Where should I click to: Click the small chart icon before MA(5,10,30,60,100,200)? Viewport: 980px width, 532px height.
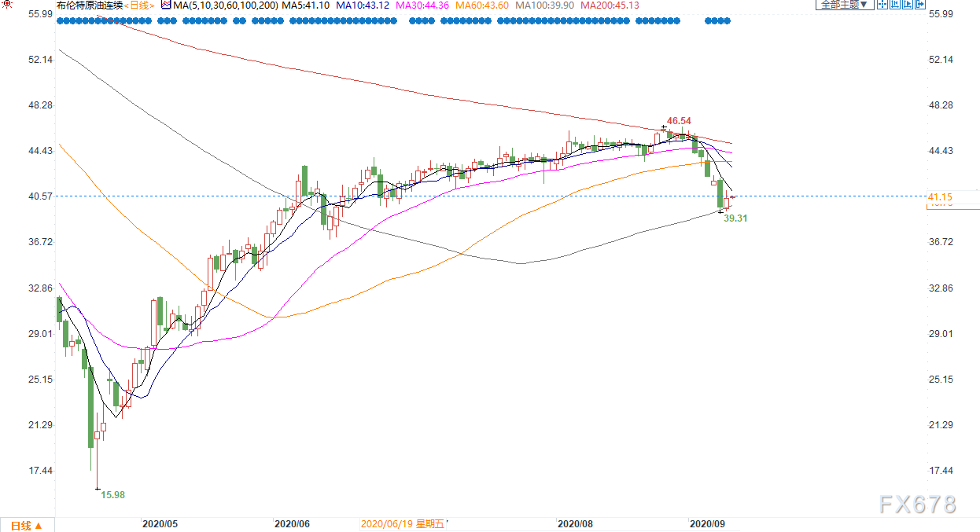[166, 5]
